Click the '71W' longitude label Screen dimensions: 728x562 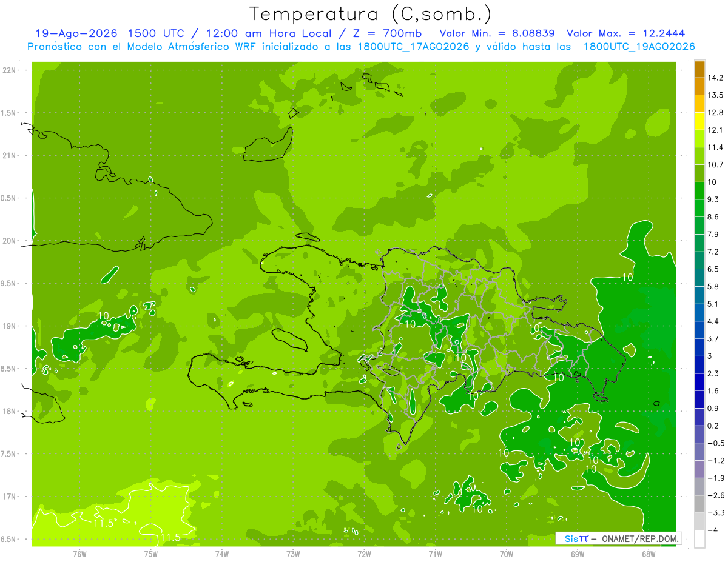pyautogui.click(x=435, y=554)
